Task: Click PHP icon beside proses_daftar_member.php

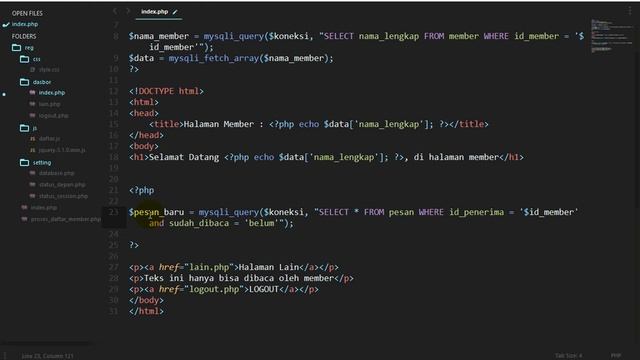Action: point(24,219)
